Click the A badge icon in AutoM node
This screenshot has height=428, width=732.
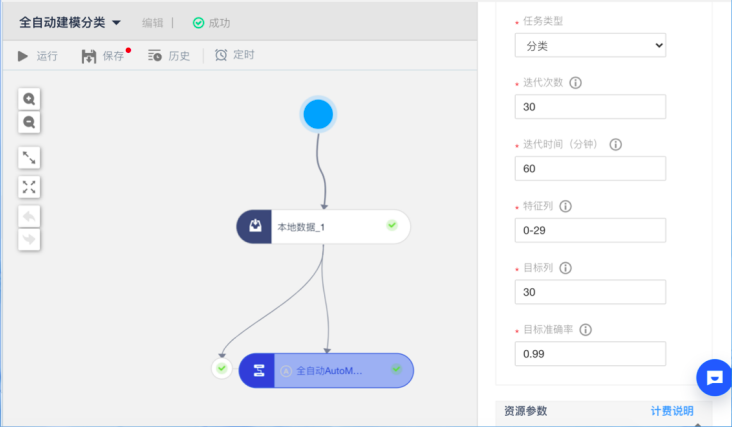286,371
